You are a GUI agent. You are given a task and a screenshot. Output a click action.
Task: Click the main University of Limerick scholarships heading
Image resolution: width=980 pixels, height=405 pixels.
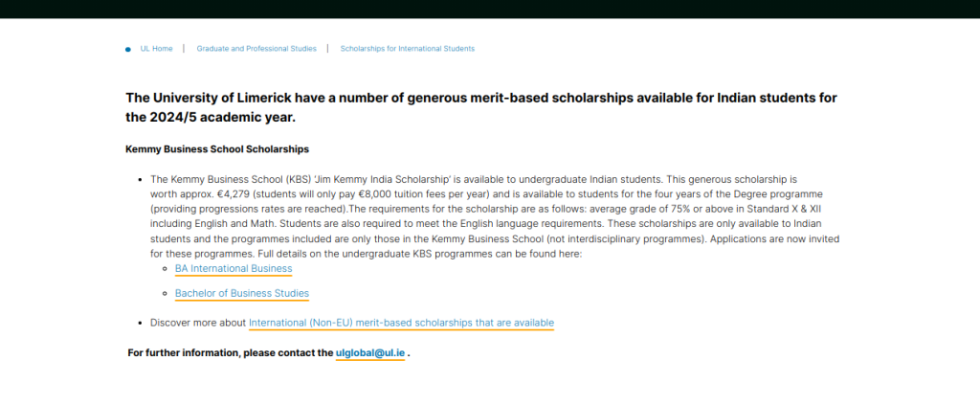click(481, 107)
